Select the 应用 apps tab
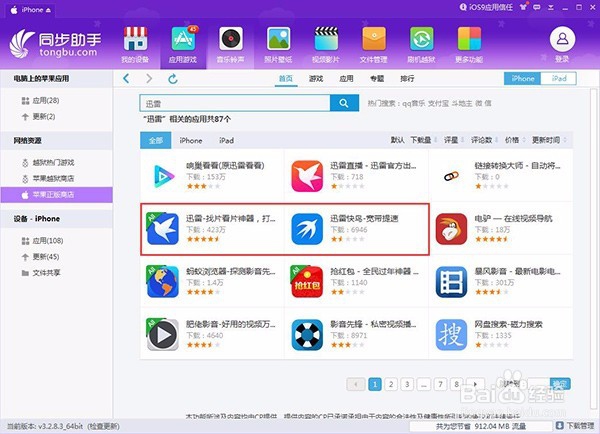The image size is (600, 434). pyautogui.click(x=346, y=78)
